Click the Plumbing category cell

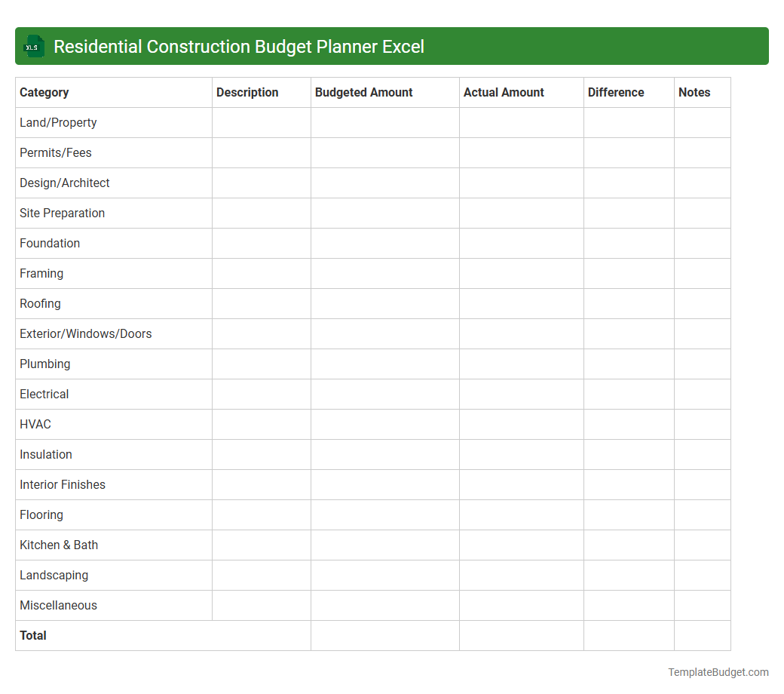pos(44,364)
